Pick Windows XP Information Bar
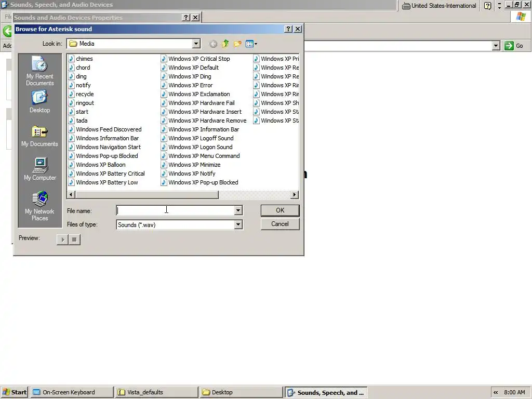Viewport: 532px width, 399px height. point(200,129)
